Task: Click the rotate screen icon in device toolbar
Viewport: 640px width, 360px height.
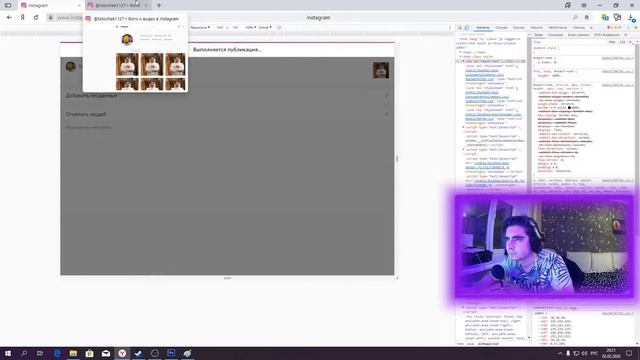Action: click(x=279, y=27)
